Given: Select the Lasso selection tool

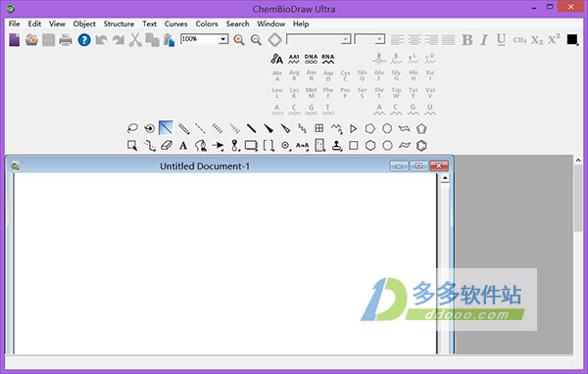Looking at the screenshot, I should [x=132, y=128].
